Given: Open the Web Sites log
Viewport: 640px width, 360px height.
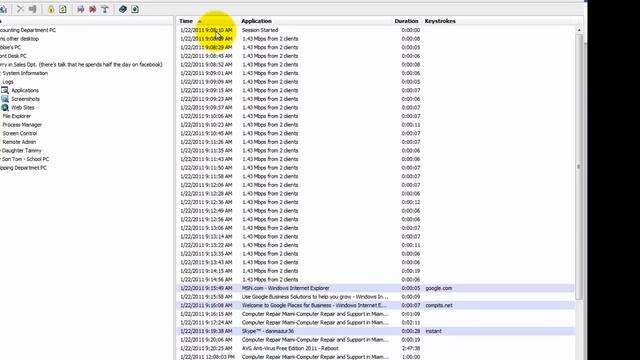Looking at the screenshot, I should tap(23, 108).
